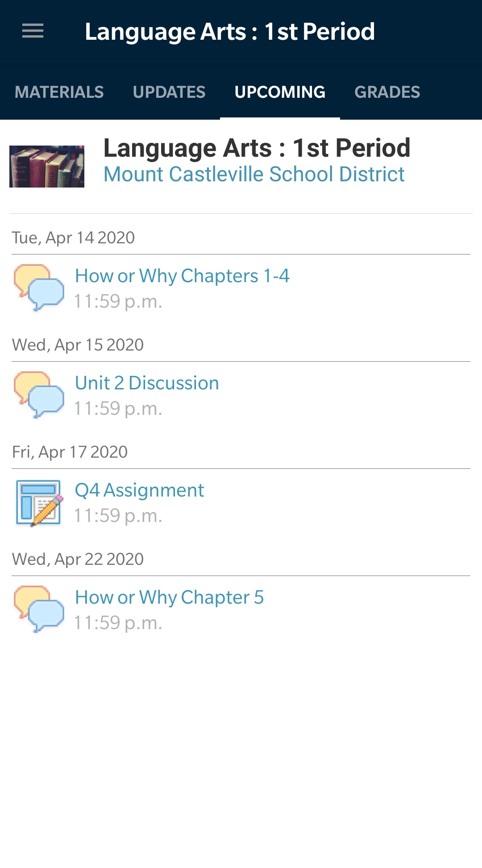
Task: Open How or Why Chapters 1-4 discussion
Action: 182,276
